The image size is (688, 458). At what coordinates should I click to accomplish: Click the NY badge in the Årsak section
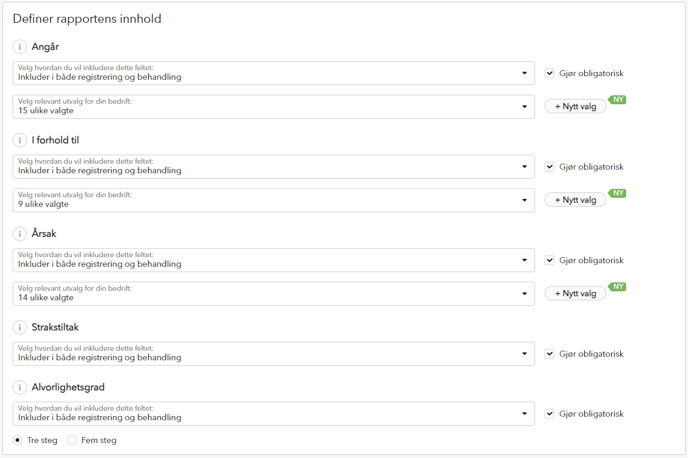coord(618,286)
